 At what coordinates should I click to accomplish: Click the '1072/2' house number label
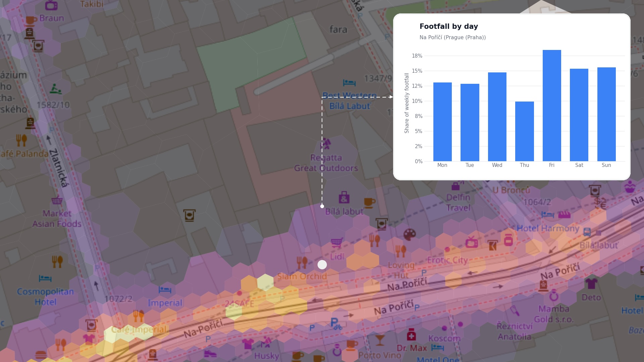pos(118,299)
